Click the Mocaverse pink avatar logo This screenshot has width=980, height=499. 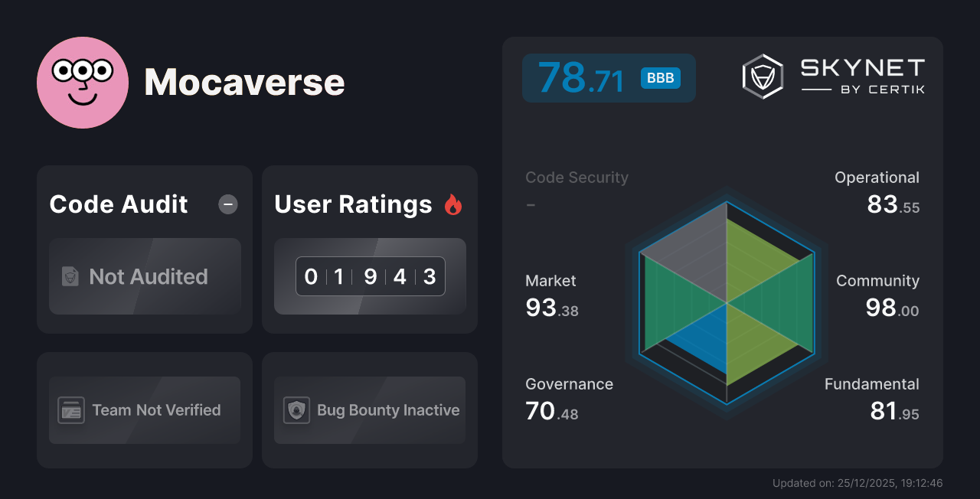click(x=83, y=82)
